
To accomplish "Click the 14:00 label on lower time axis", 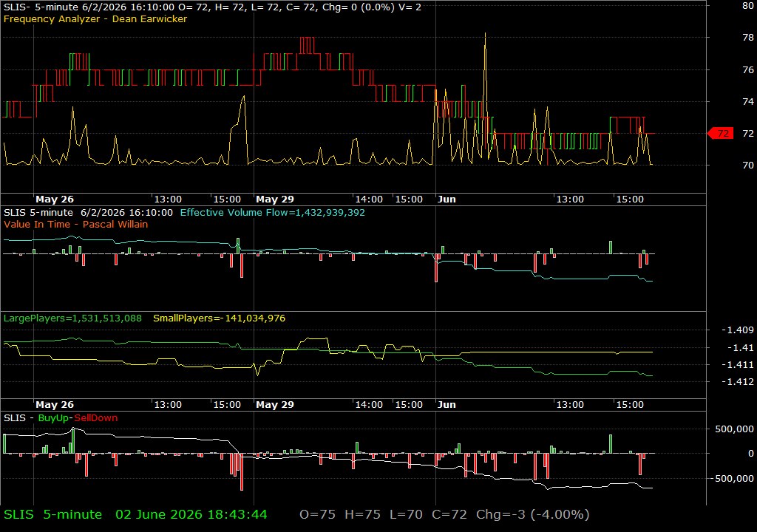I will point(369,405).
